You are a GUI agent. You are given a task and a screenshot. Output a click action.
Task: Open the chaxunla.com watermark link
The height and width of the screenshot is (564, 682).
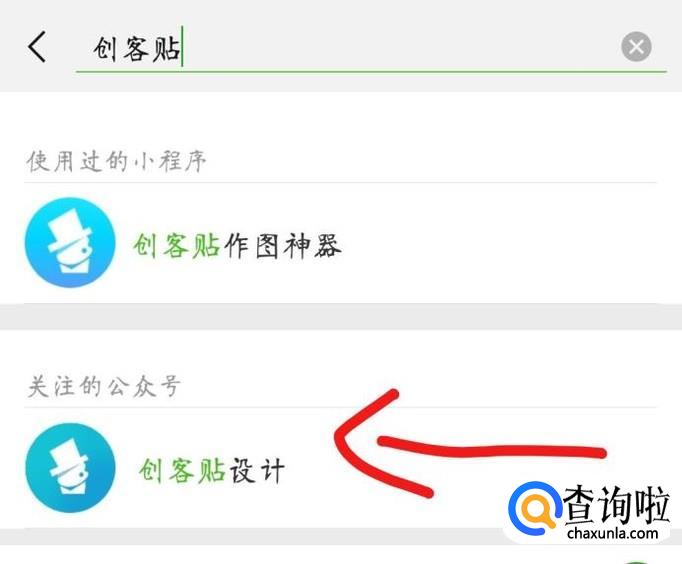tap(613, 532)
